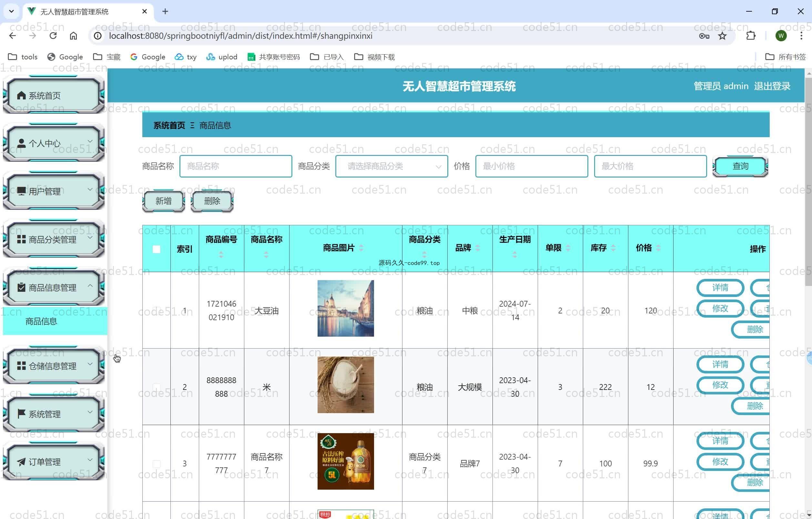Image resolution: width=812 pixels, height=519 pixels.
Task: Open the tools bookmark folder
Action: coord(23,57)
